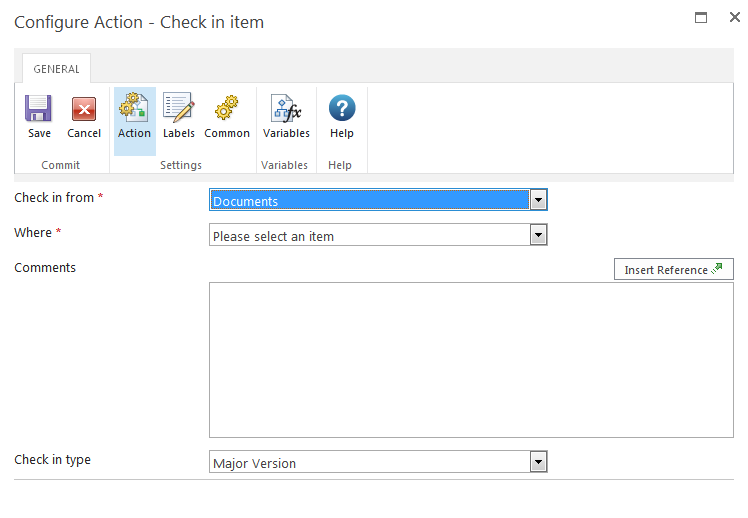This screenshot has width=748, height=518.
Task: Click inside the Comments text area
Action: 470,359
